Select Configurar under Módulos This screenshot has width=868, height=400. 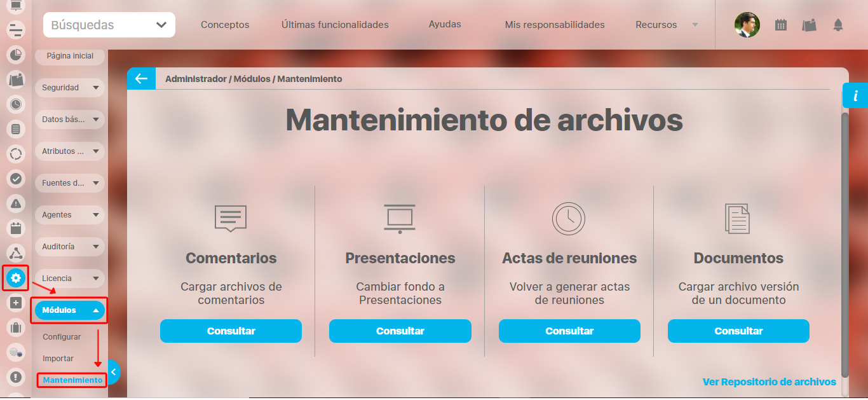pos(62,337)
